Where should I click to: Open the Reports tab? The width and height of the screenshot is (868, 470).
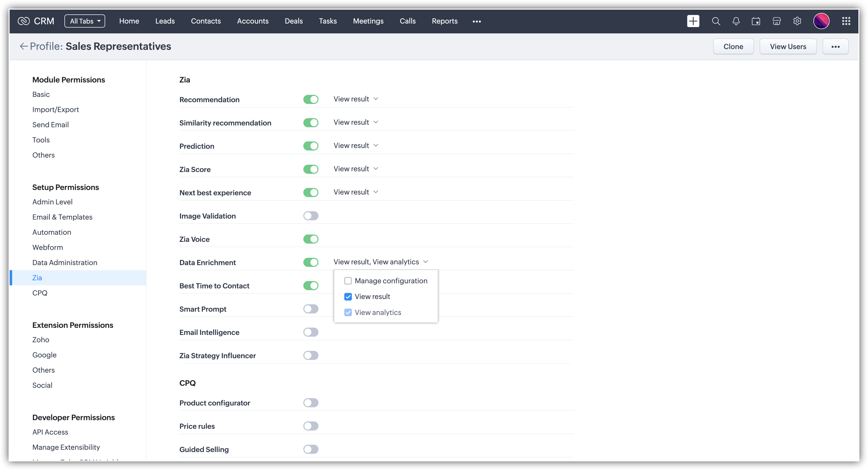(444, 21)
